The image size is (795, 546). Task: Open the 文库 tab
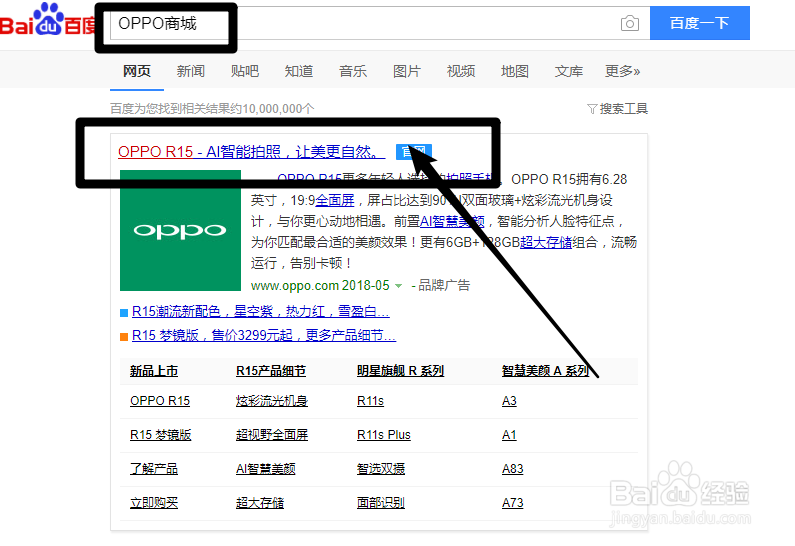[x=569, y=71]
